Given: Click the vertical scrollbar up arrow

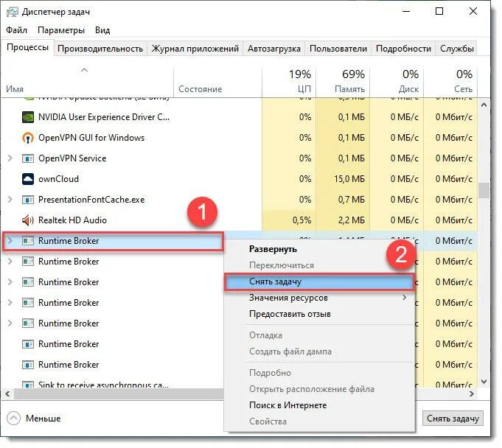Looking at the screenshot, I should pyautogui.click(x=484, y=105).
